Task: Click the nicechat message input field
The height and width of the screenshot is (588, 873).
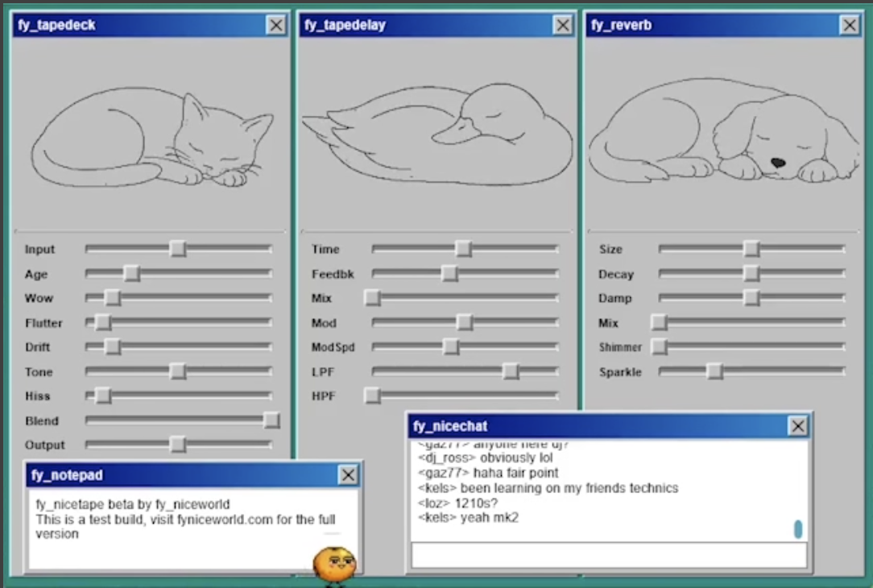Action: point(608,555)
